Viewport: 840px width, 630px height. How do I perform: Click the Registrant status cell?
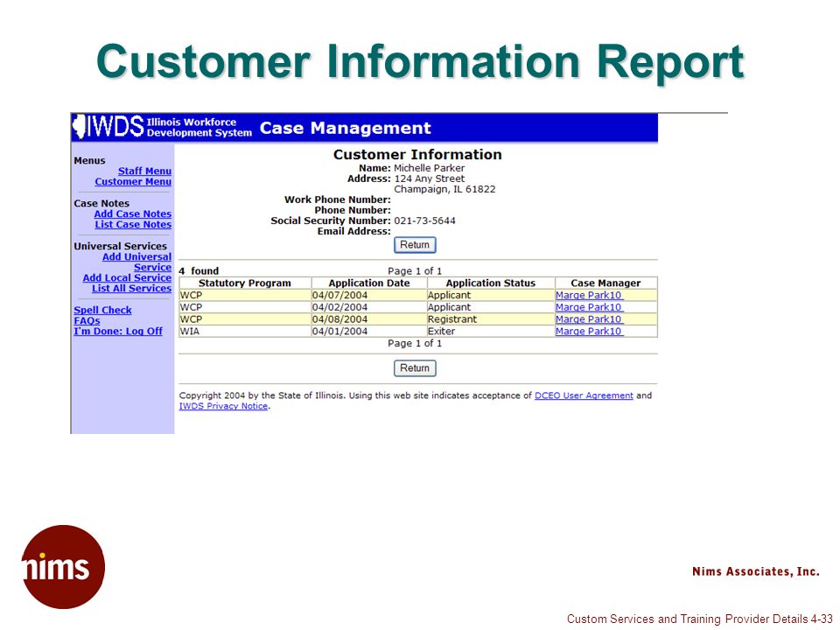[490, 319]
